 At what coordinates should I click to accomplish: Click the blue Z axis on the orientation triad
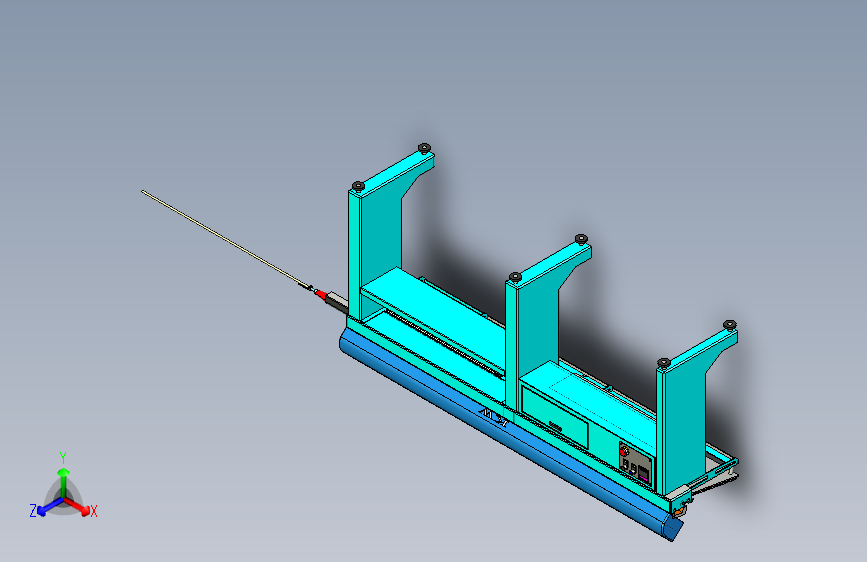pos(51,506)
